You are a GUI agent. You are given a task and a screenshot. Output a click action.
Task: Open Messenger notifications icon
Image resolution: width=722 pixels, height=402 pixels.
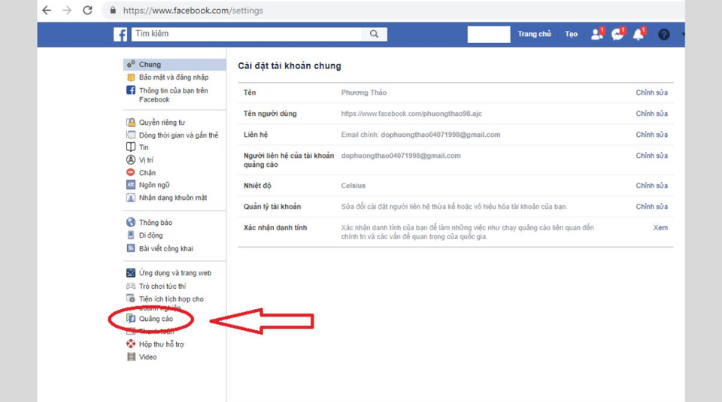point(617,34)
